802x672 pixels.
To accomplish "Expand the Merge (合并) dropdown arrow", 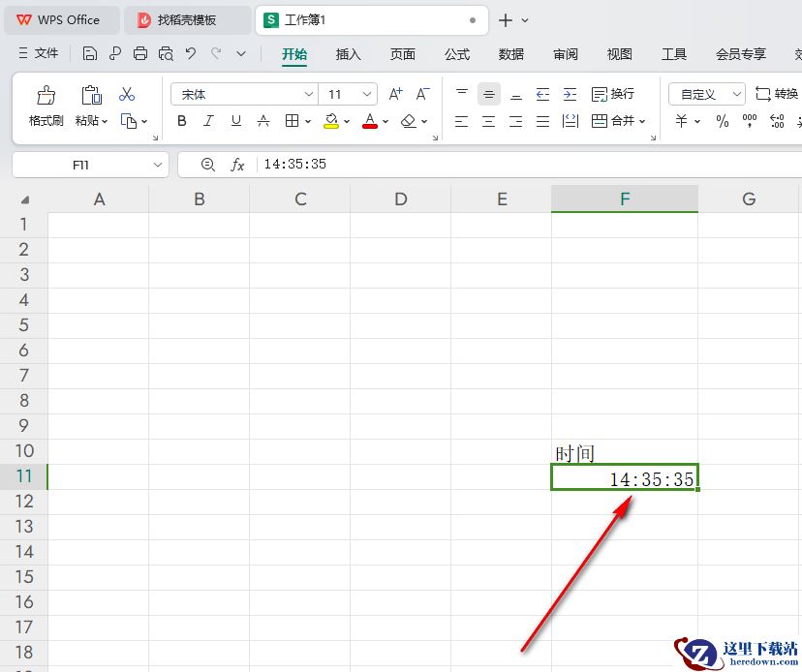I will pos(642,122).
